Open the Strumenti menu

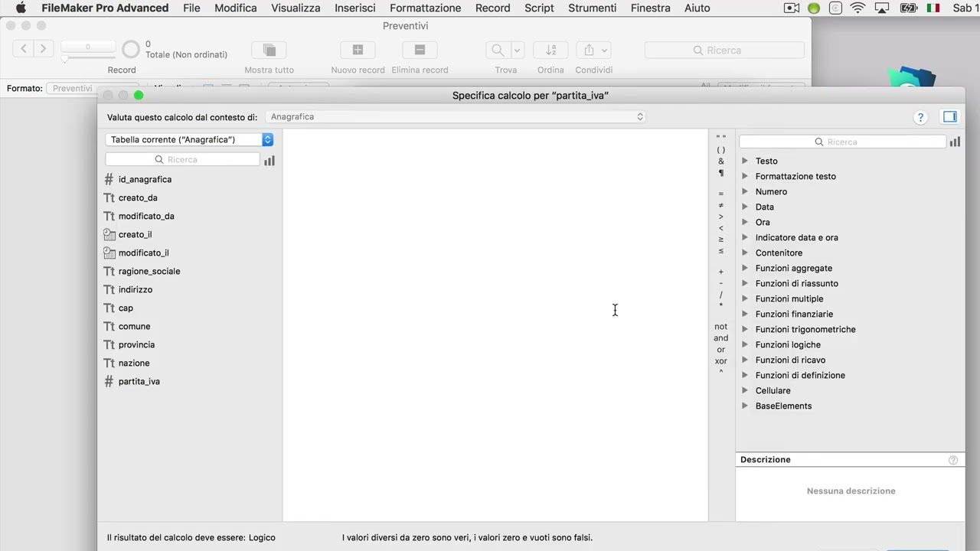coord(592,8)
